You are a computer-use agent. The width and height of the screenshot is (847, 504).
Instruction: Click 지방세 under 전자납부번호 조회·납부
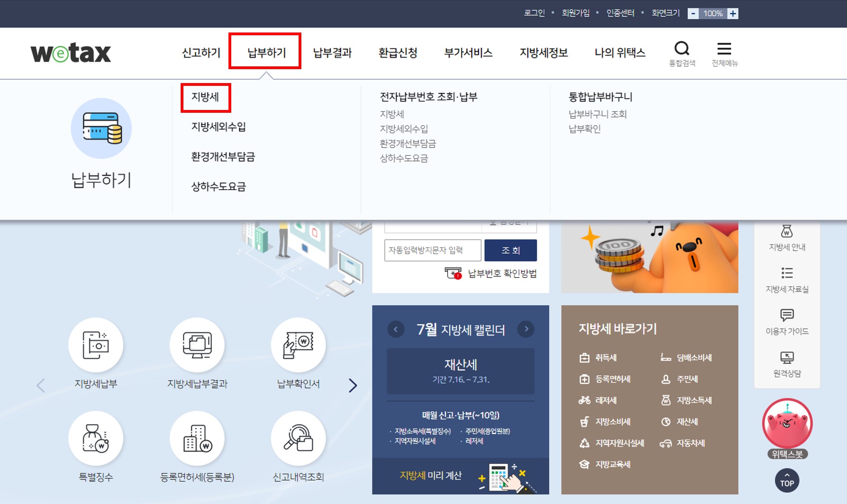(x=392, y=114)
